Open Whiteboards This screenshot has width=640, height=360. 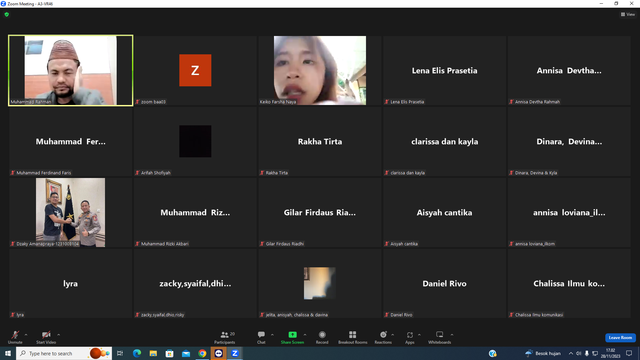tap(440, 338)
